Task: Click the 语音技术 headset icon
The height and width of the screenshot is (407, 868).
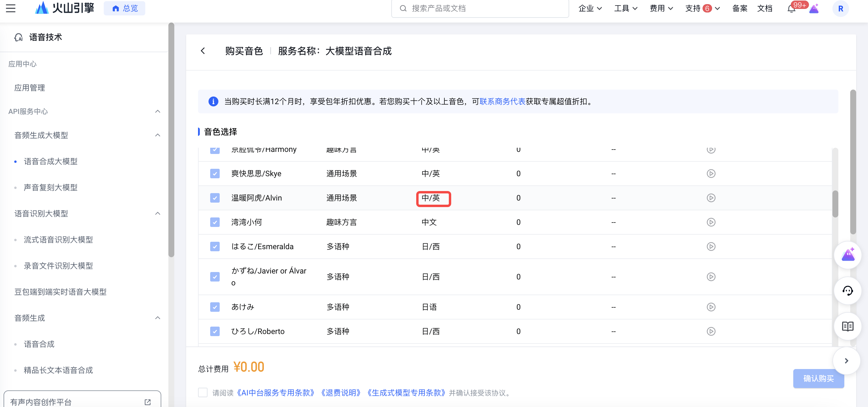Action: [x=19, y=37]
